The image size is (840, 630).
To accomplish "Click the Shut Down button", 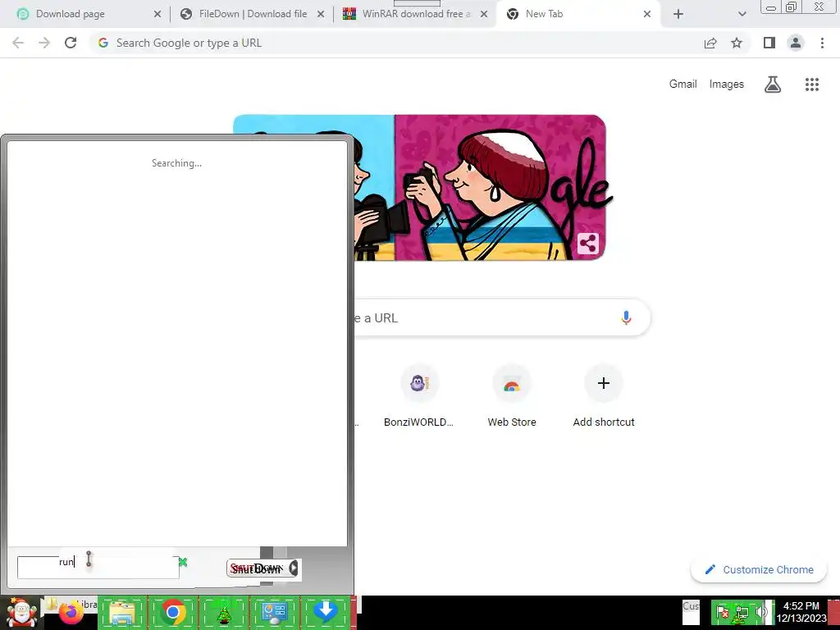I will tap(257, 568).
